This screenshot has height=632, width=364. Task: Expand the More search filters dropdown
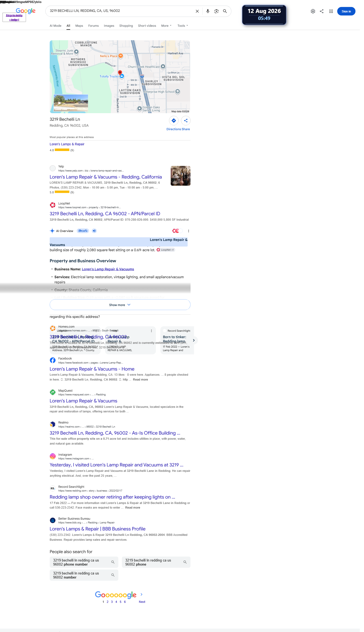(166, 26)
